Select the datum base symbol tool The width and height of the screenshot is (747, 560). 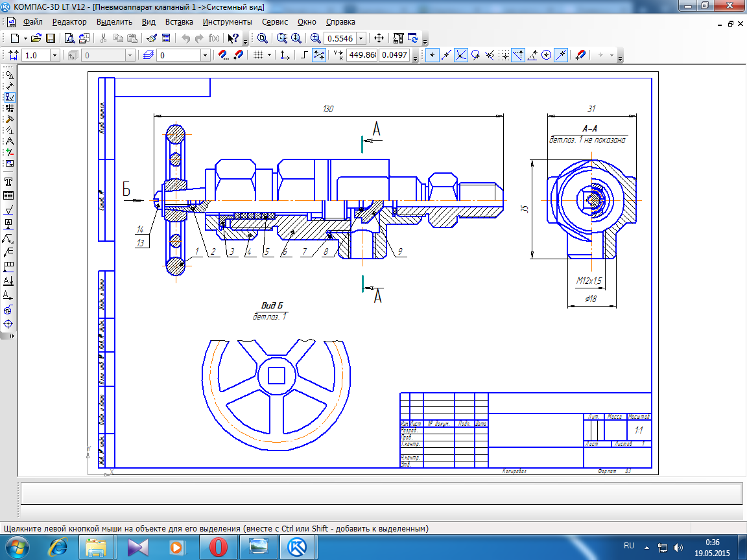point(8,224)
